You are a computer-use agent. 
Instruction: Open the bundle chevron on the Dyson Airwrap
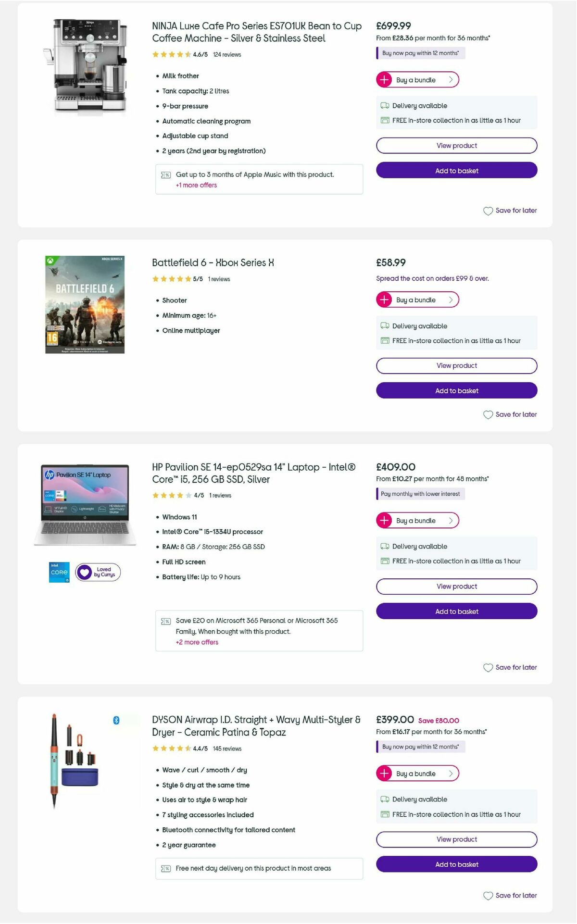click(451, 774)
